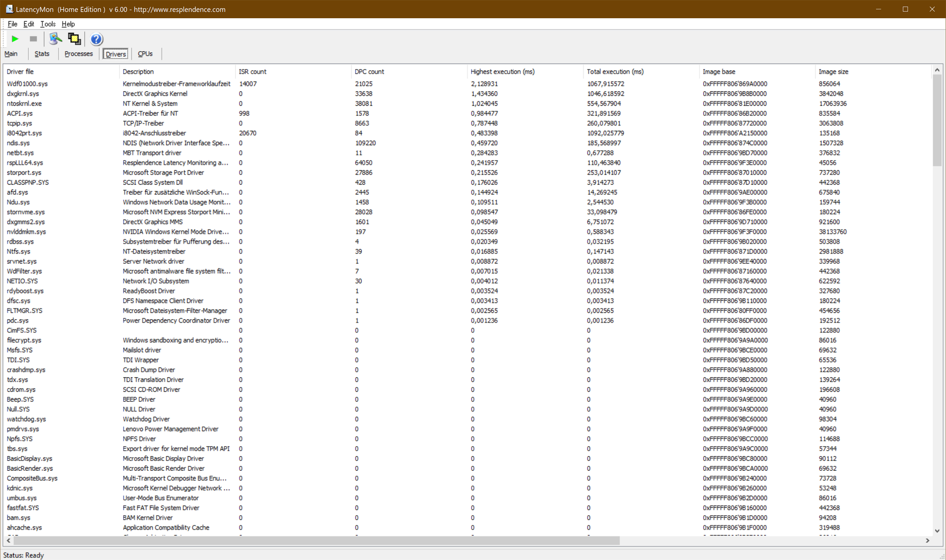The height and width of the screenshot is (560, 946).
Task: Minimize the LatencyMon window
Action: point(878,9)
